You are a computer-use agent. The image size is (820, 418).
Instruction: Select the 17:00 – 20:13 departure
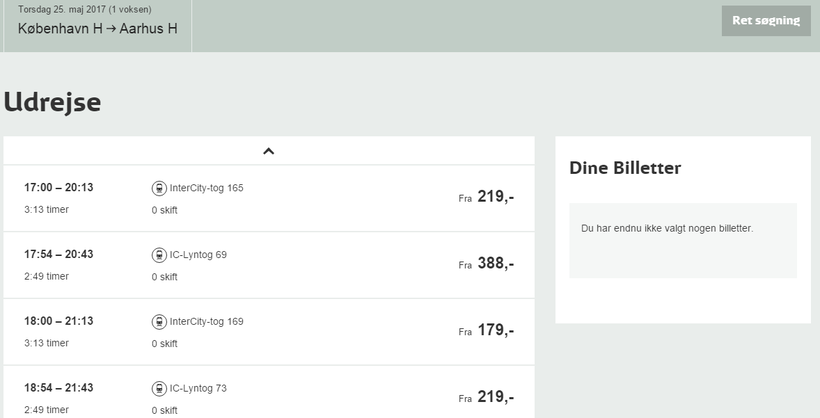(59, 188)
